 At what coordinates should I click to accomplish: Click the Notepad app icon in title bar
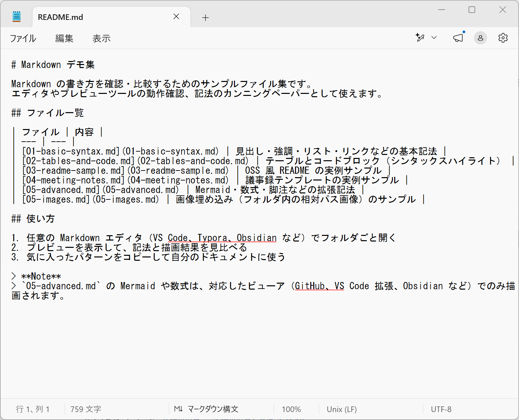click(x=17, y=17)
